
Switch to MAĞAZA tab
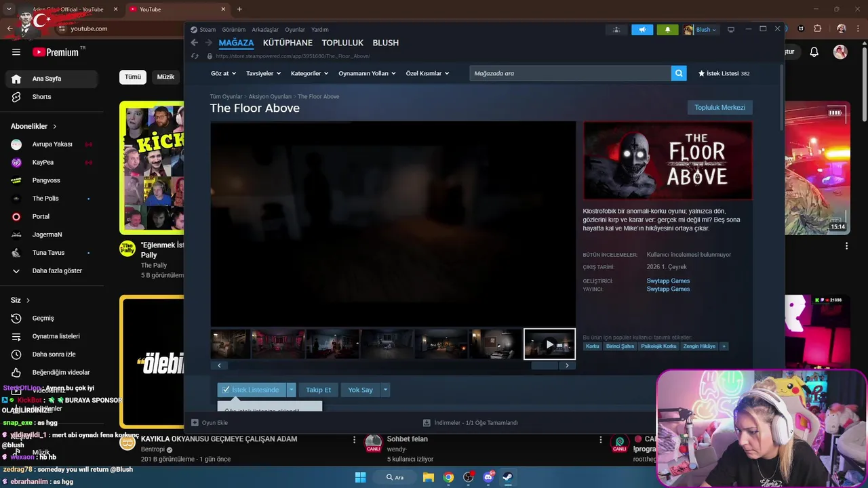click(236, 43)
